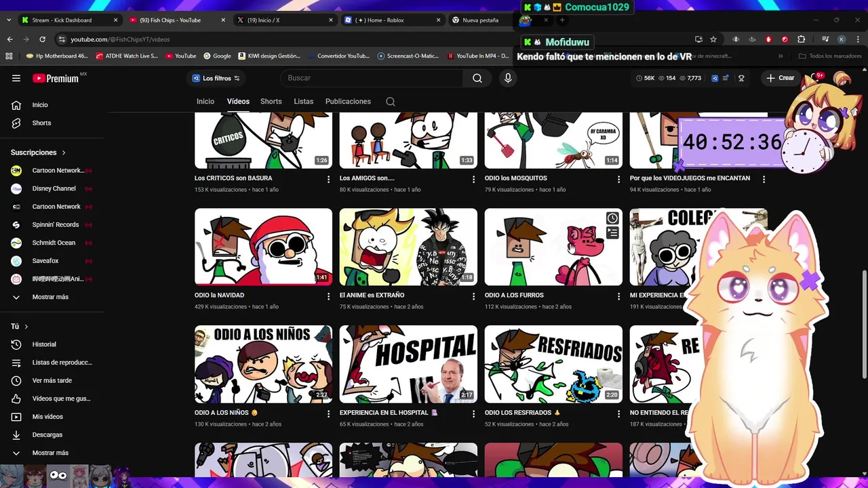This screenshot has height=488, width=868.
Task: Open the video title El ANIME es EXTRAÑO
Action: point(372,296)
